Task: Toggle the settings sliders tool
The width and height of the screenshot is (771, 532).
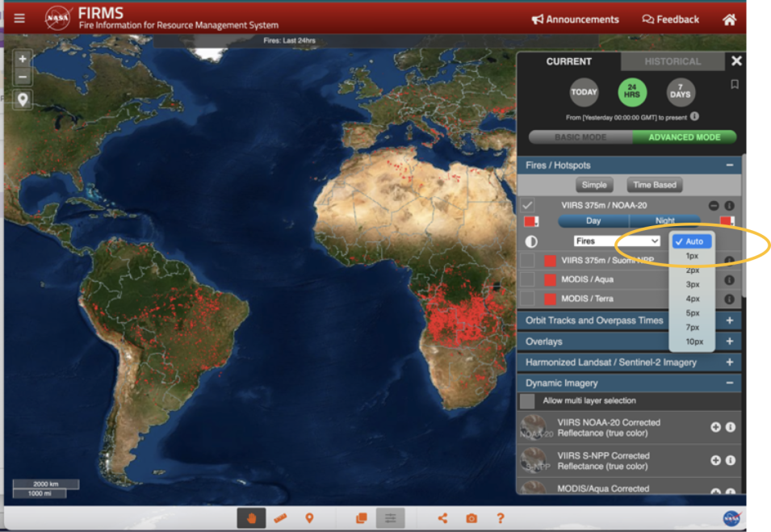Action: pos(391,518)
